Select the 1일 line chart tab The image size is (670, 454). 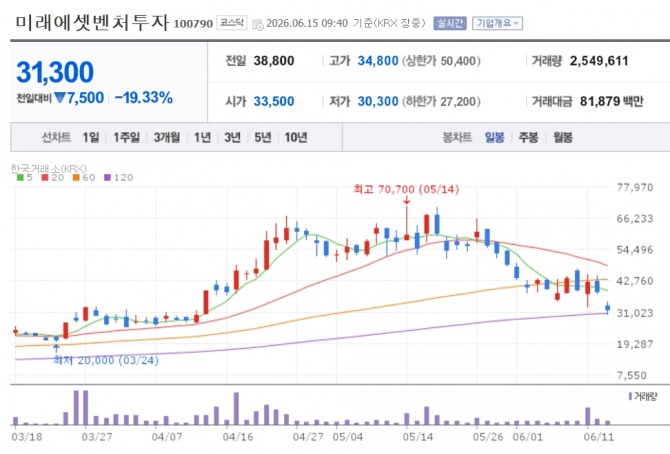point(91,137)
